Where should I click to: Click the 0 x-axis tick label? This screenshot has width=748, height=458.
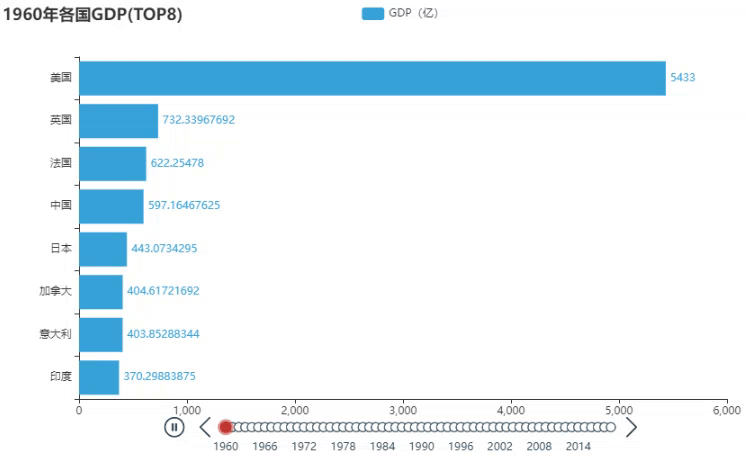pos(79,410)
